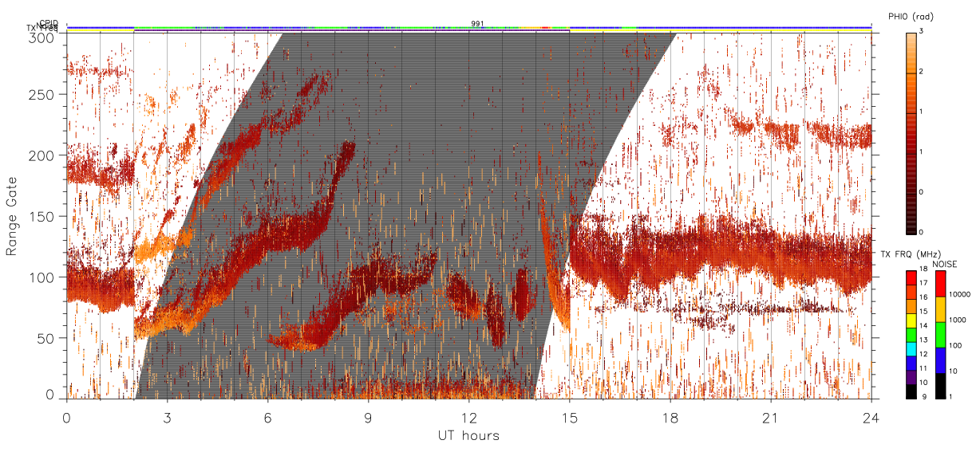
Task: Click the NOISE legend label 10000
Action: (x=958, y=294)
